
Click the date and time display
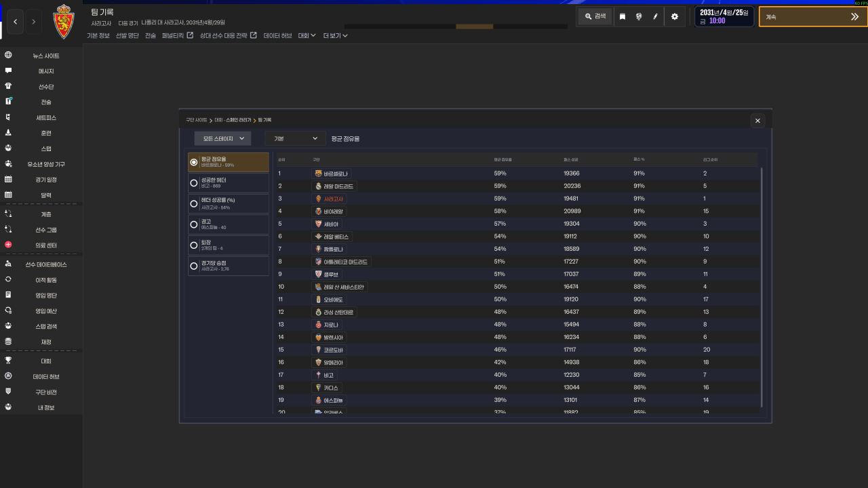point(724,16)
